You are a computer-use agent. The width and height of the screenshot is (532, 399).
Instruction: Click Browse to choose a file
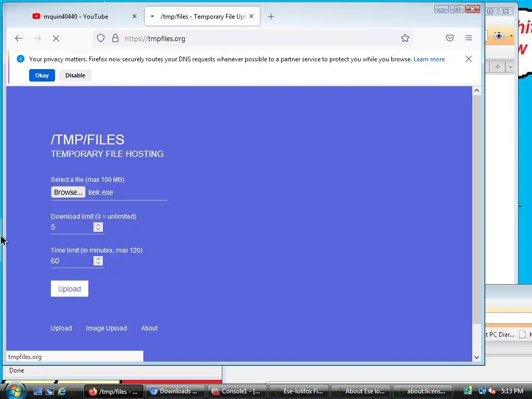pos(68,192)
